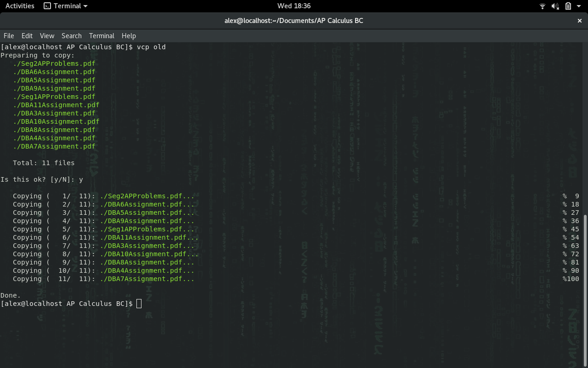Click ./Seg1APProblems.pdf in the preparing list
This screenshot has height=368, width=588.
[54, 97]
